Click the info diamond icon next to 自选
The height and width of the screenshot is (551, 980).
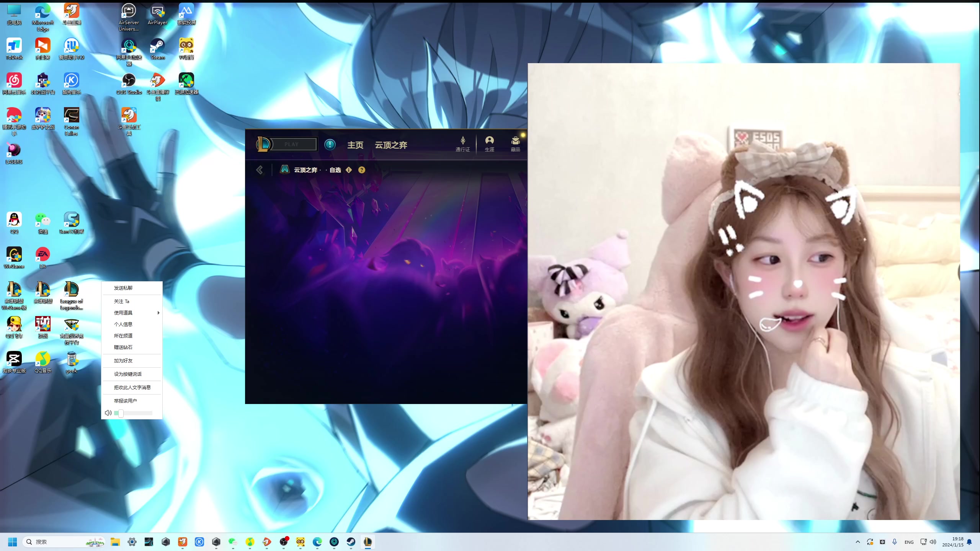click(x=349, y=170)
